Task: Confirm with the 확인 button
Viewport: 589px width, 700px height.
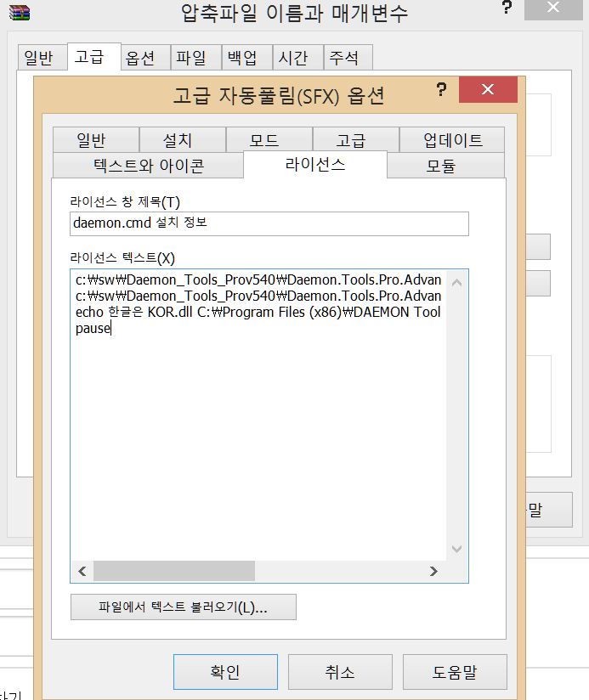Action: [225, 672]
